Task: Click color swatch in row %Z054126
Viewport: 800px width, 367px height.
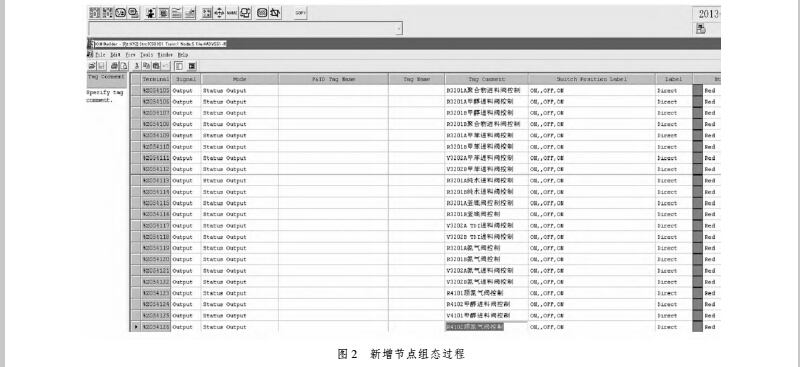Action: point(697,327)
